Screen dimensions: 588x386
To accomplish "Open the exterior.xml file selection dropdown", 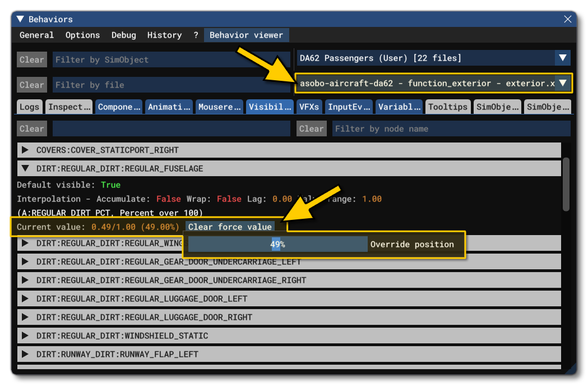I will click(564, 82).
